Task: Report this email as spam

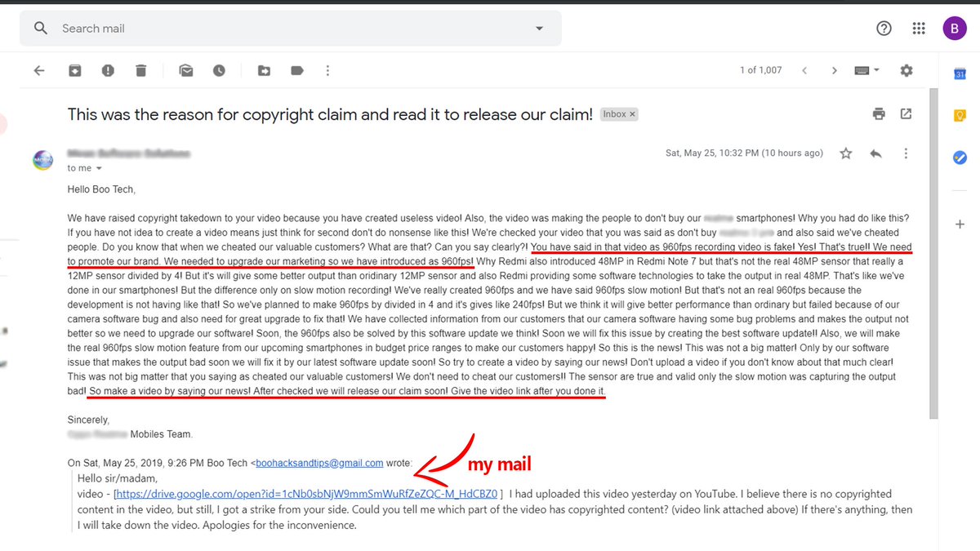Action: pos(108,71)
